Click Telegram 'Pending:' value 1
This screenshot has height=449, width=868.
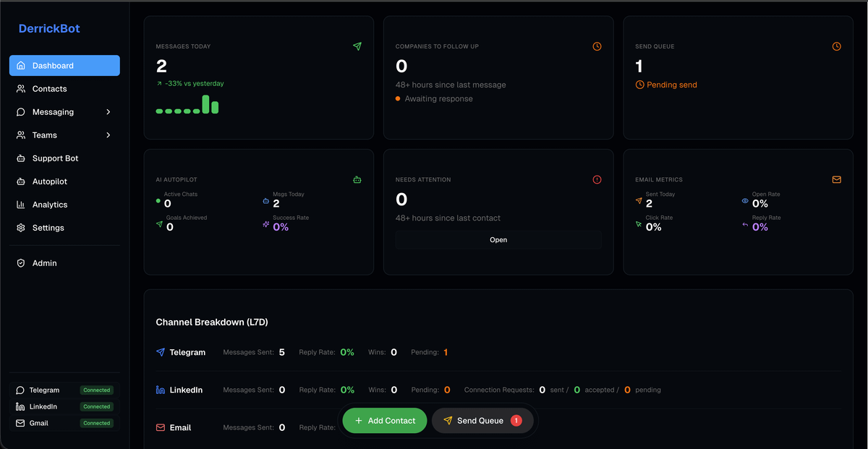pos(446,352)
